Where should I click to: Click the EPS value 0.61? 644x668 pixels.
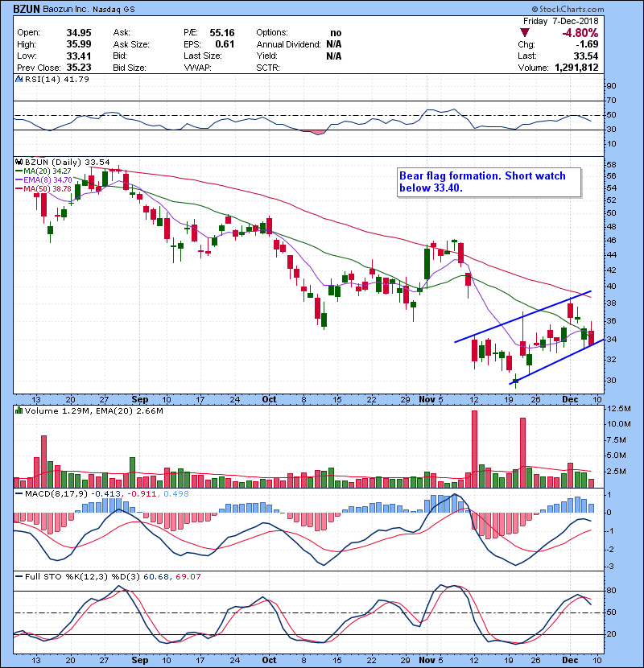(225, 44)
